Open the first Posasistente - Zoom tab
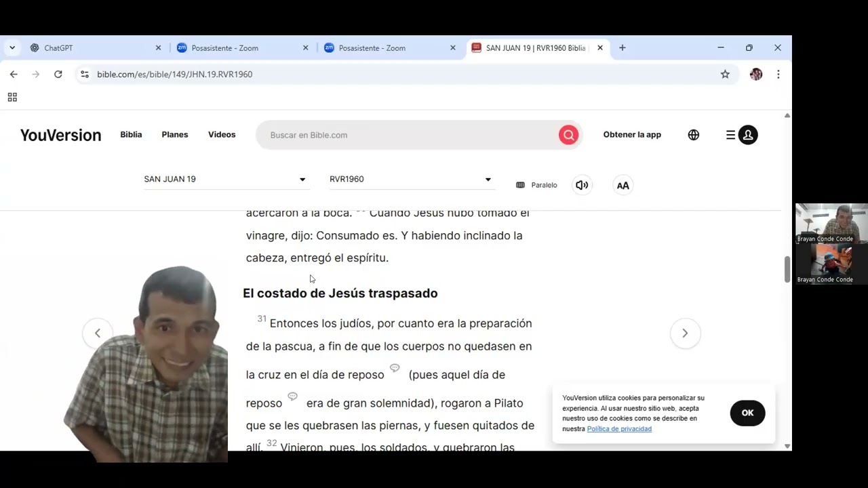This screenshot has width=868, height=488. coord(242,48)
